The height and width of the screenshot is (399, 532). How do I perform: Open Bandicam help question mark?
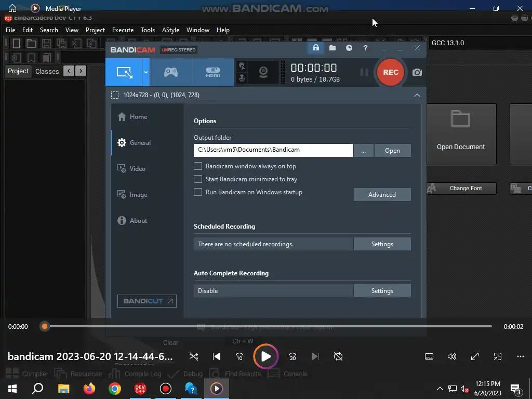point(365,48)
